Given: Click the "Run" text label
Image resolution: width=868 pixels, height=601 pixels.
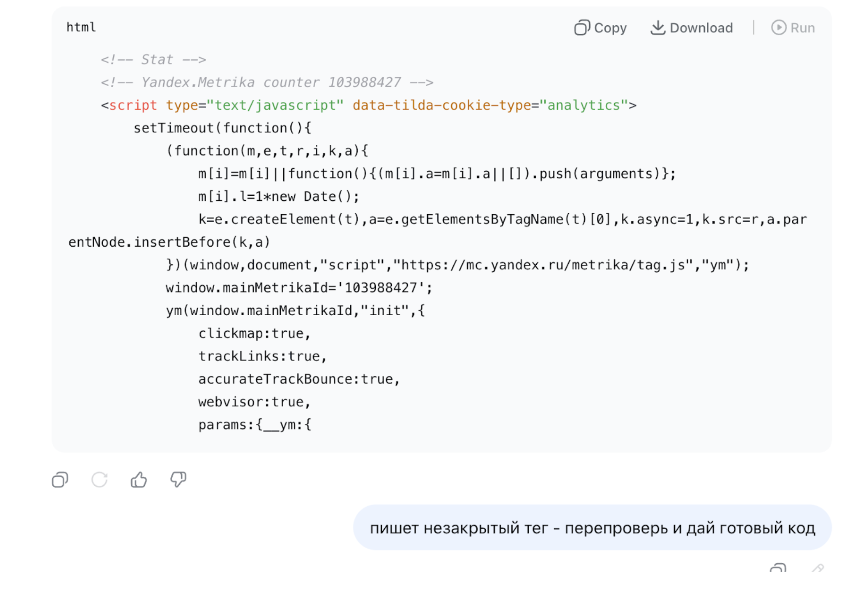Looking at the screenshot, I should click(802, 28).
